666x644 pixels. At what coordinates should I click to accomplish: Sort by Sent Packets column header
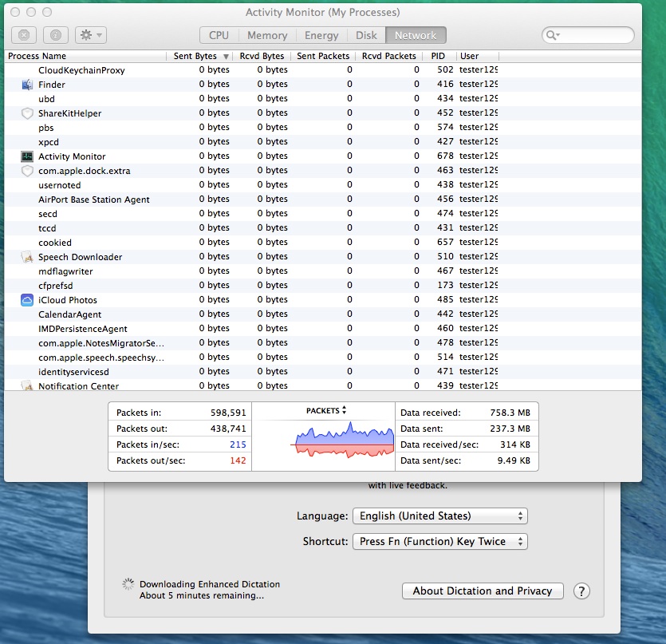tap(323, 56)
